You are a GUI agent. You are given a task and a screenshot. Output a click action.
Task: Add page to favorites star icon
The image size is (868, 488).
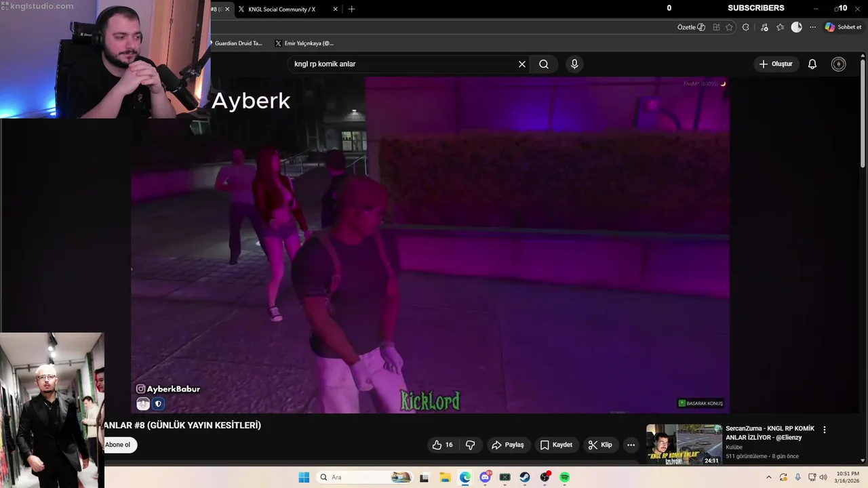coord(730,27)
